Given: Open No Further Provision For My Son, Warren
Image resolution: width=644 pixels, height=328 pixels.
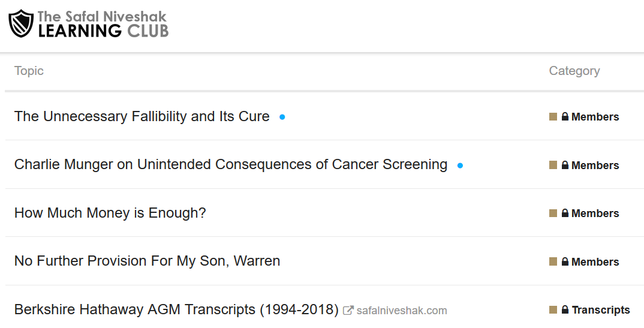Looking at the screenshot, I should [147, 261].
